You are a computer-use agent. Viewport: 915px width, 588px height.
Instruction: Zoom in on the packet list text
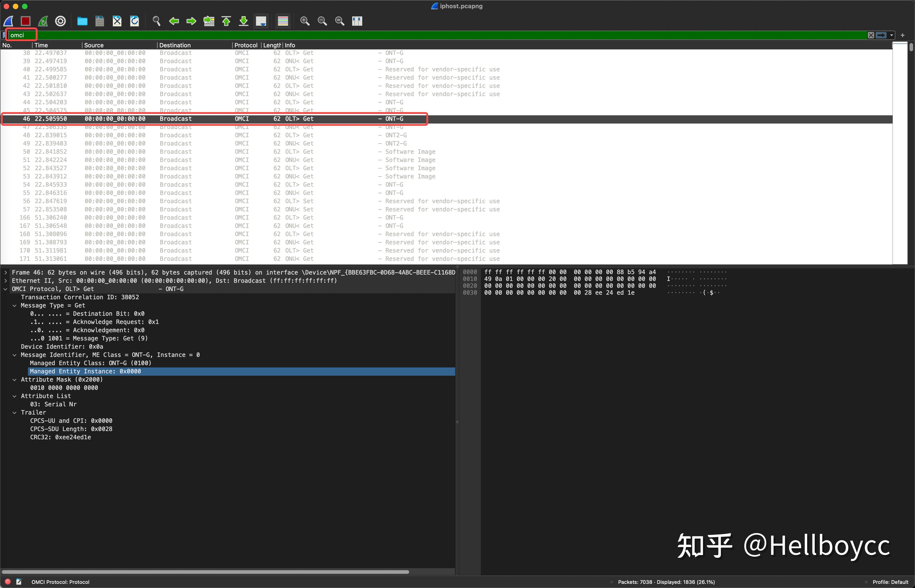305,21
